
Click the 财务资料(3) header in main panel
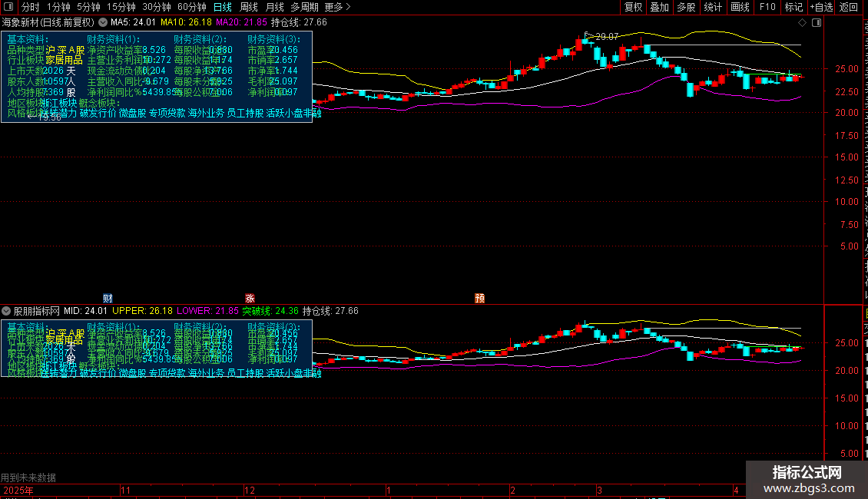coord(274,39)
